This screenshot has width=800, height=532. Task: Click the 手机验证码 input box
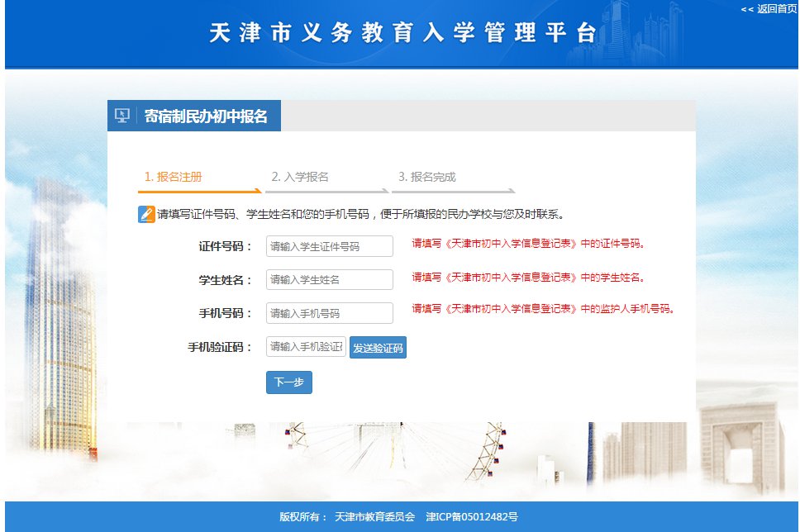[x=306, y=347]
